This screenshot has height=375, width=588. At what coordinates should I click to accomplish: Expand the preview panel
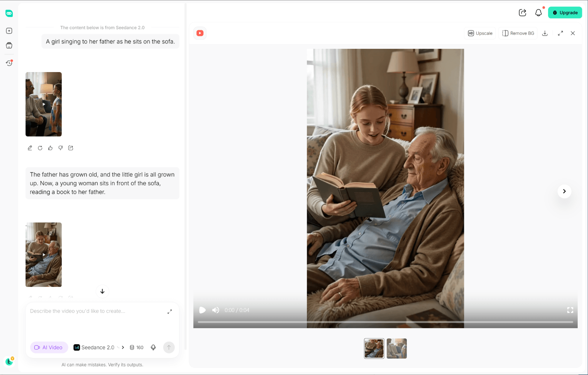tap(560, 33)
